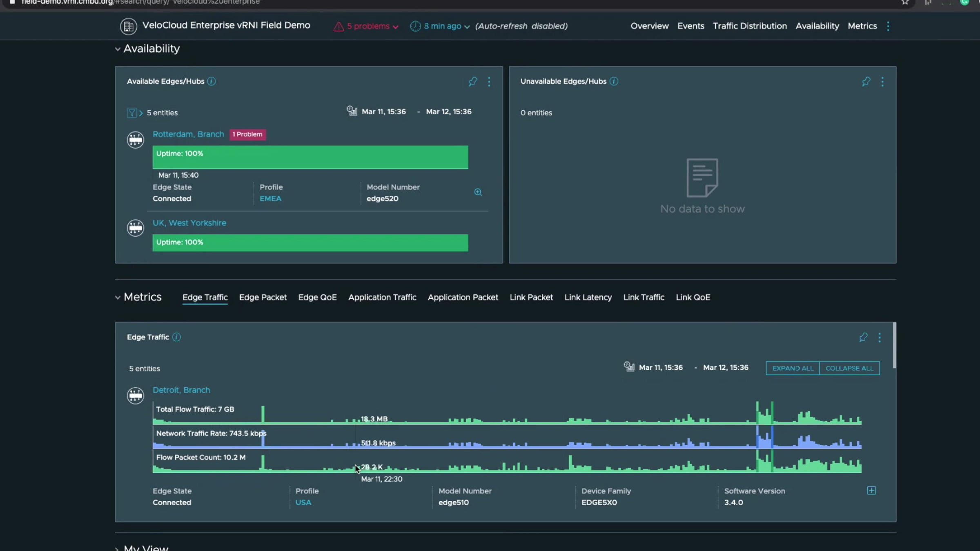Pin the Available Edges/Hubs widget

(473, 82)
